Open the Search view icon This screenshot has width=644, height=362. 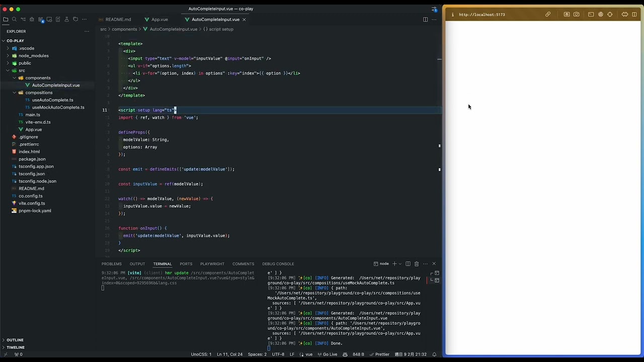(x=14, y=19)
